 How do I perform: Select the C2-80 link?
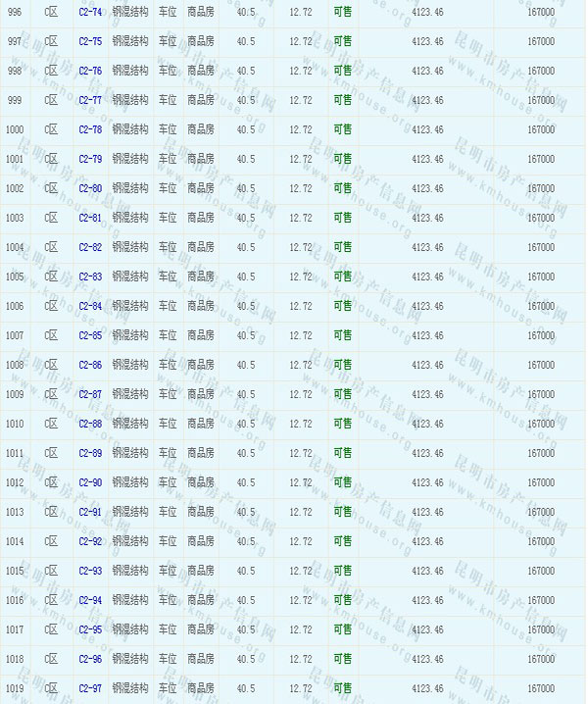pyautogui.click(x=90, y=189)
